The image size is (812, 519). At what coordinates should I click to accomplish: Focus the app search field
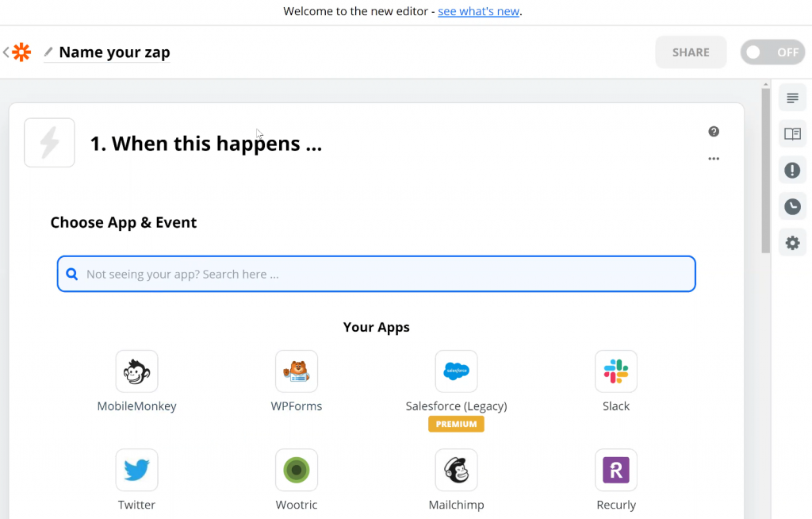[377, 274]
